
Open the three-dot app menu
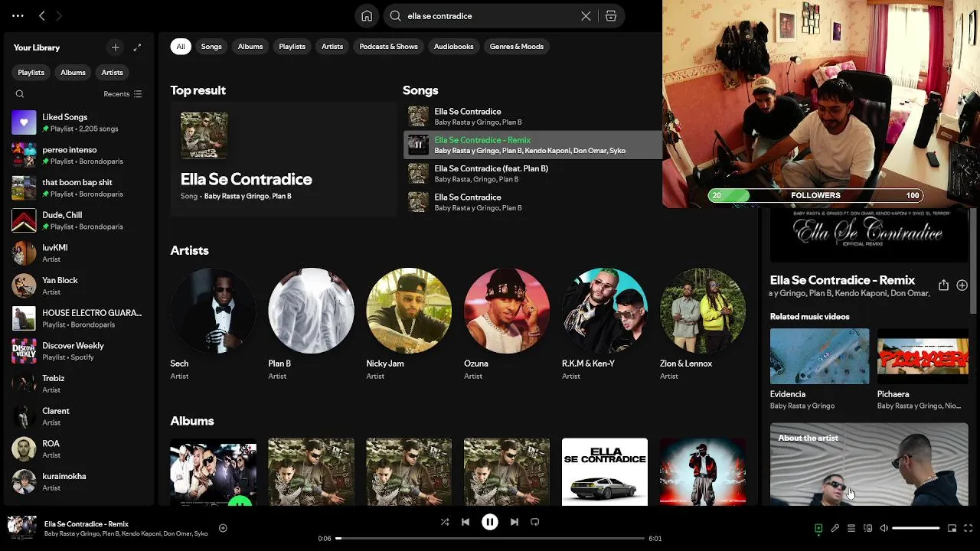(x=18, y=16)
